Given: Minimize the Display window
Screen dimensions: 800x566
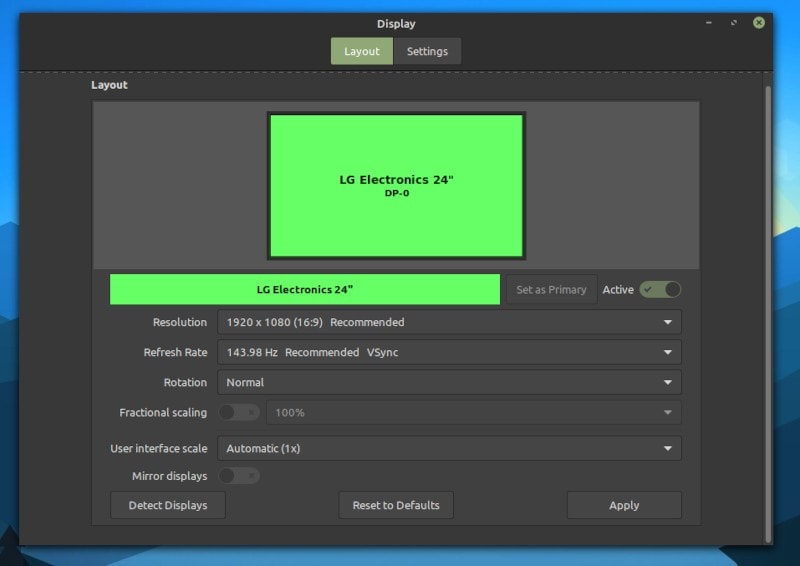Looking at the screenshot, I should 709,22.
